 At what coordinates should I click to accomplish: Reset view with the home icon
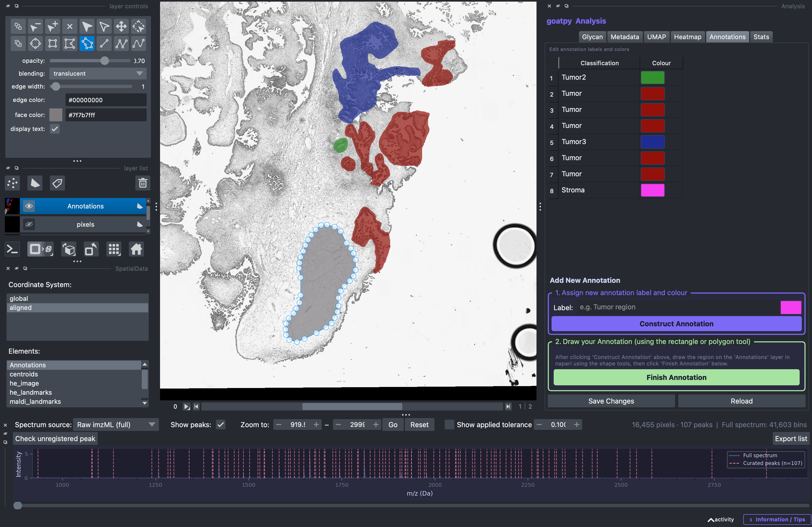pos(136,249)
